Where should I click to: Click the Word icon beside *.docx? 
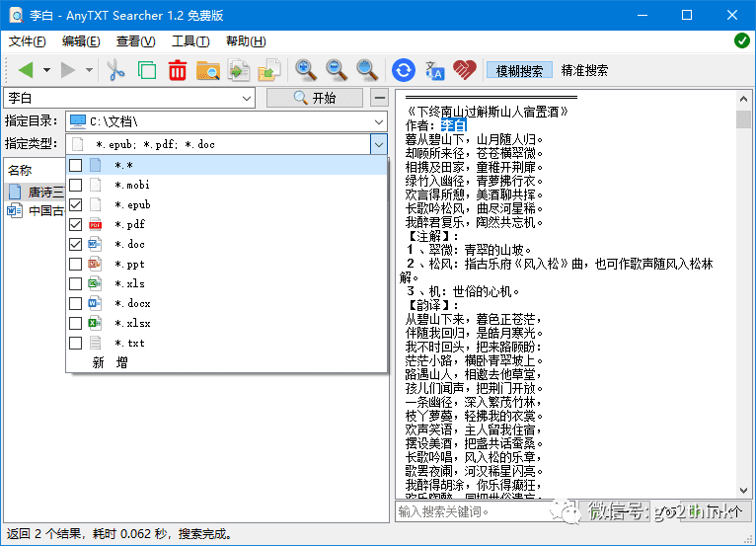tap(95, 303)
